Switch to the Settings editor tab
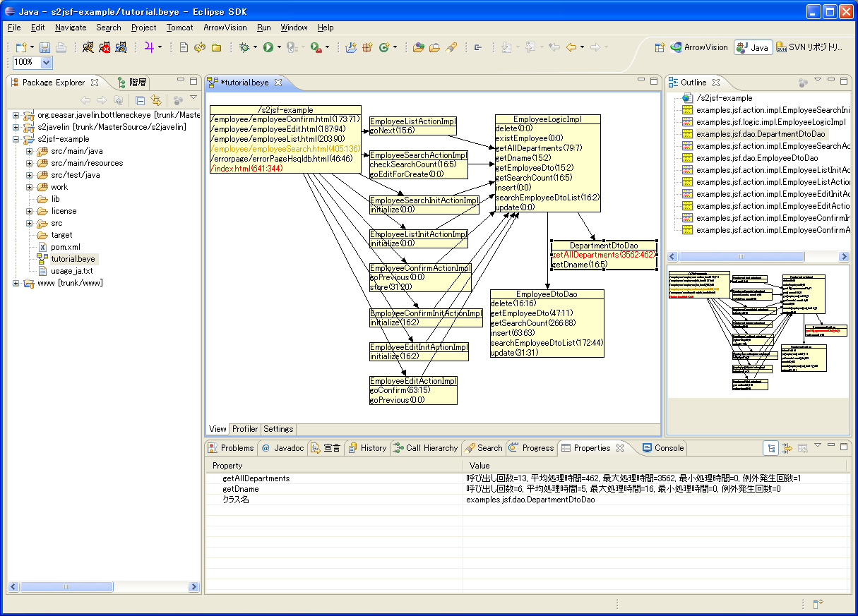The height and width of the screenshot is (616, 858). pyautogui.click(x=278, y=428)
